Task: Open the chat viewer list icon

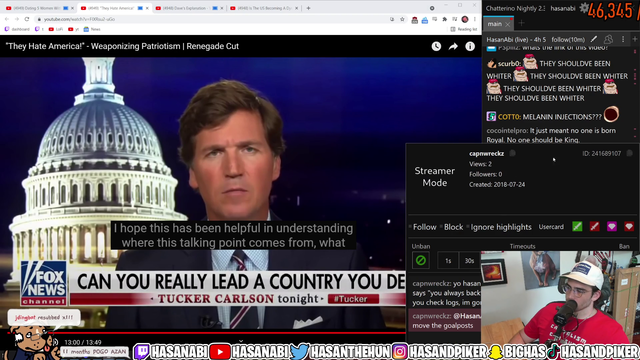Action: click(x=608, y=39)
